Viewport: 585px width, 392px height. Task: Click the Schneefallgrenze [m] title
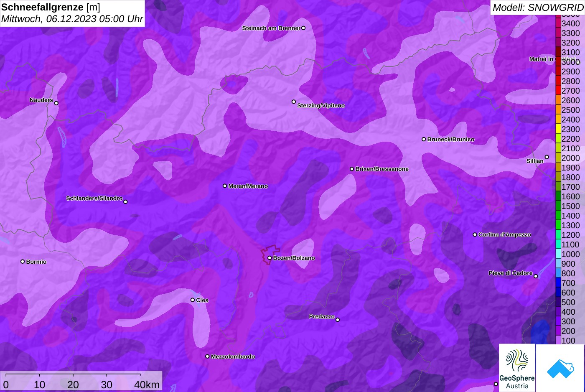click(51, 7)
